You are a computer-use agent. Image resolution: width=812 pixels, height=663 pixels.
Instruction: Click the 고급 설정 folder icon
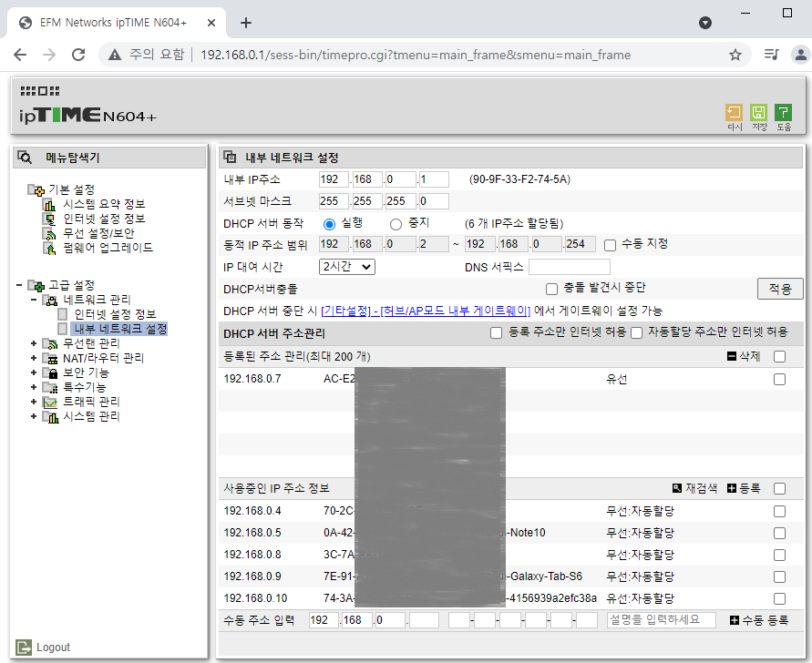pyautogui.click(x=36, y=285)
